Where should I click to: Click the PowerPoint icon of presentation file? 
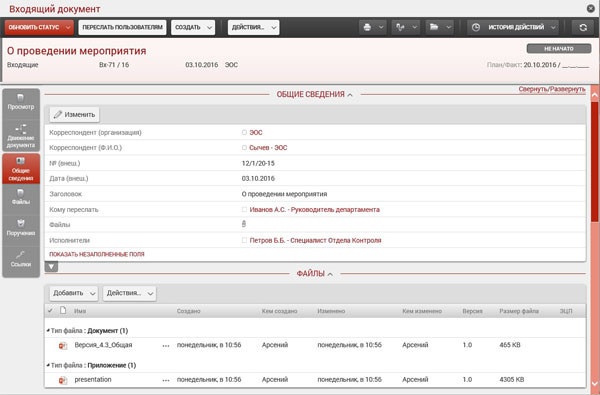click(63, 380)
